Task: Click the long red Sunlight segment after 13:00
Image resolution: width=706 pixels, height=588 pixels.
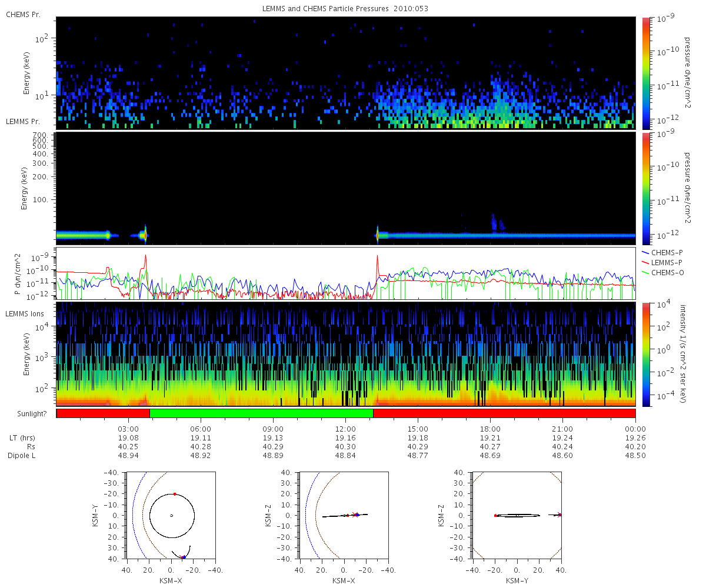Action: click(504, 413)
